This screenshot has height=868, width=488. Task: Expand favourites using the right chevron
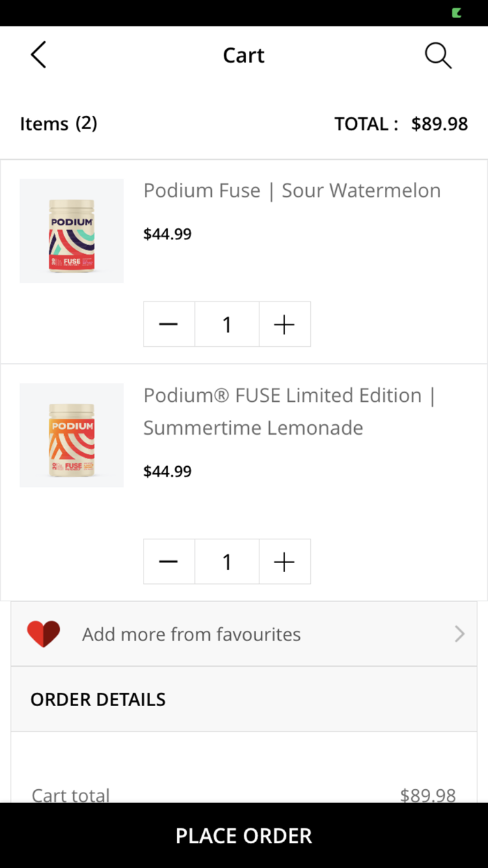pos(459,634)
